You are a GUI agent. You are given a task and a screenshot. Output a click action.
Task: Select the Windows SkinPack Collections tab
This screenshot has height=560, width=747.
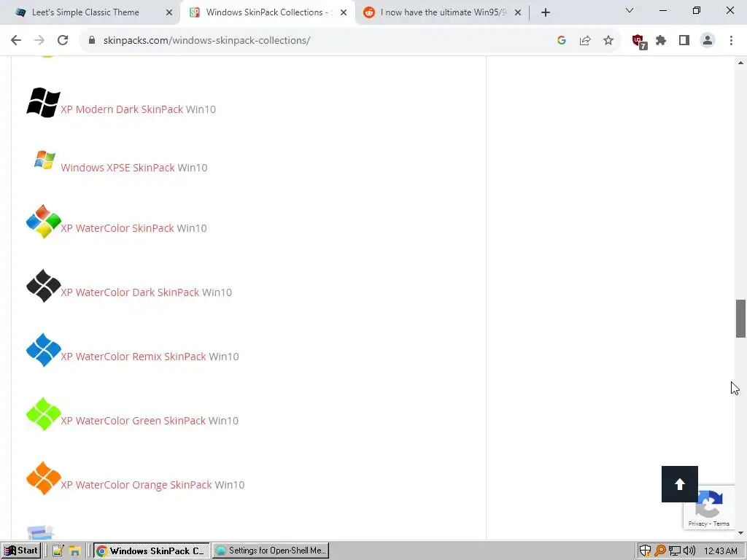(267, 12)
